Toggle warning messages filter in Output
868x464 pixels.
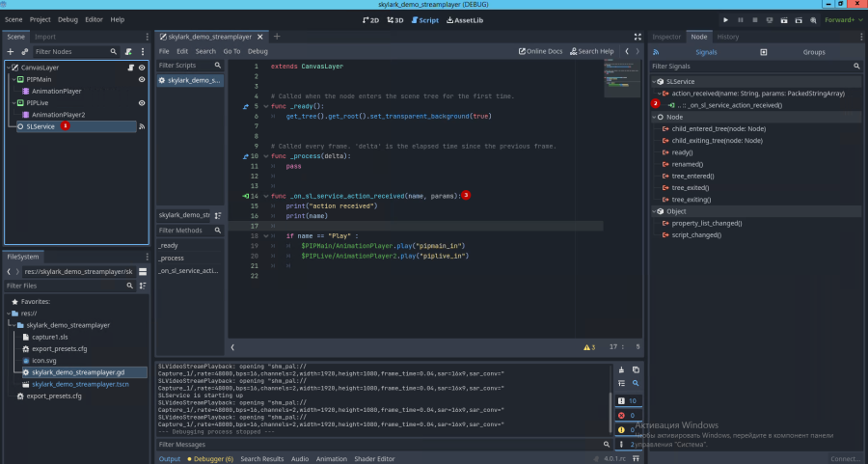click(x=627, y=429)
